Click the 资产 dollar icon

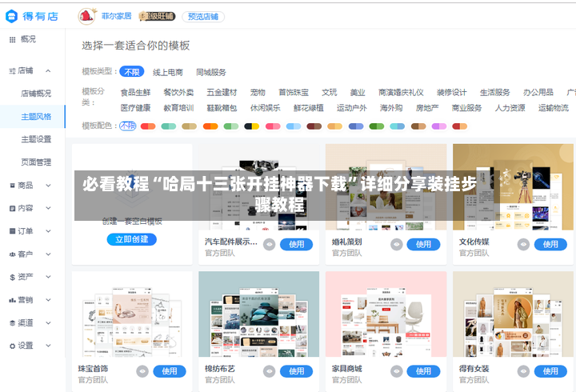click(x=13, y=278)
